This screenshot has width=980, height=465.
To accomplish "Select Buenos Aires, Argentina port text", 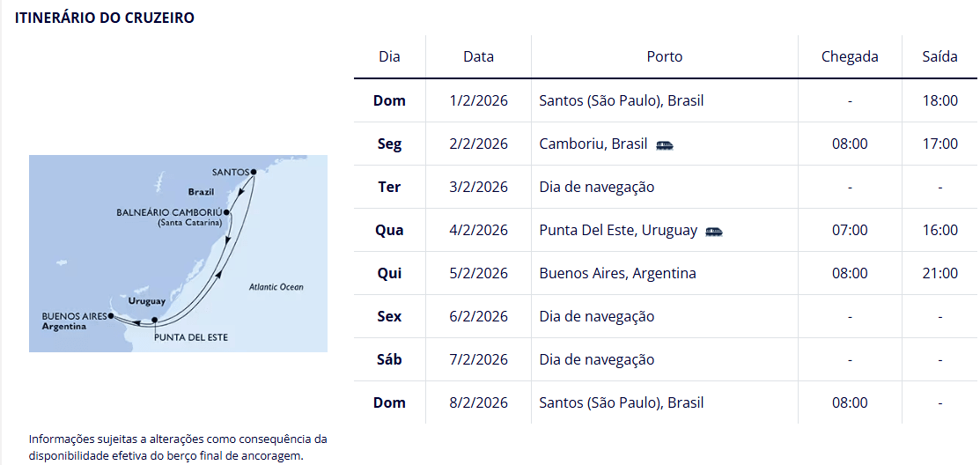I will [x=617, y=273].
